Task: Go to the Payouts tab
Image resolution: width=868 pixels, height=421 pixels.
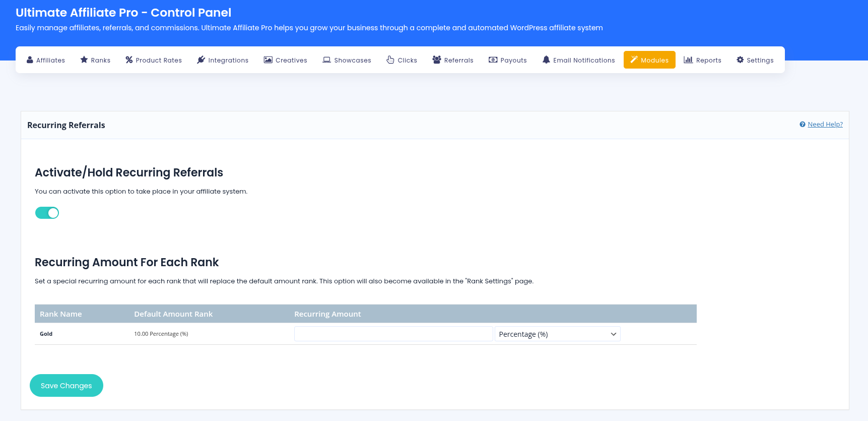Action: 508,60
